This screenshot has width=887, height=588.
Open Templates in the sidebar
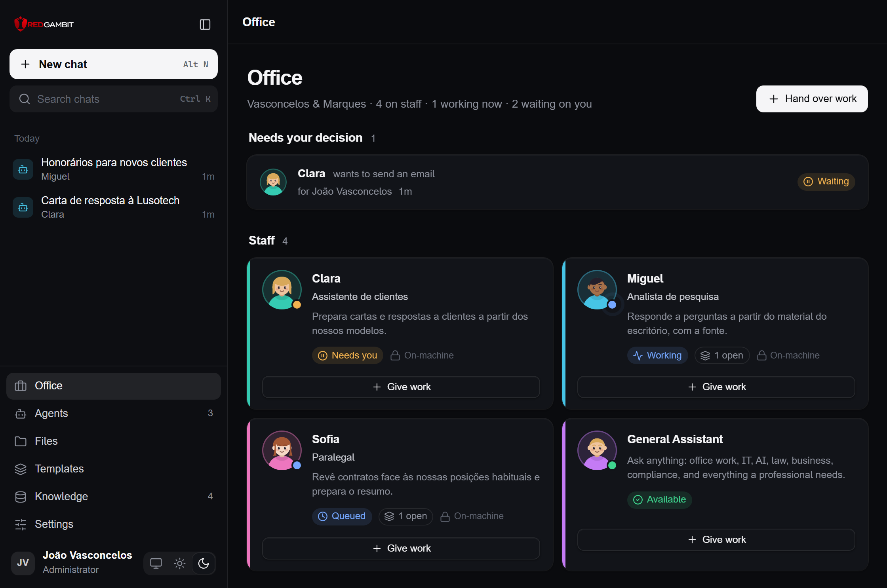click(x=114, y=469)
